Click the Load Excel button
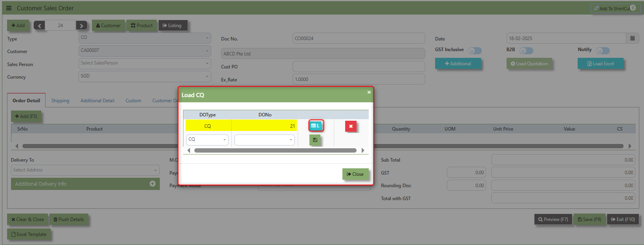Viewport: 644px width, 245px height. [600, 64]
